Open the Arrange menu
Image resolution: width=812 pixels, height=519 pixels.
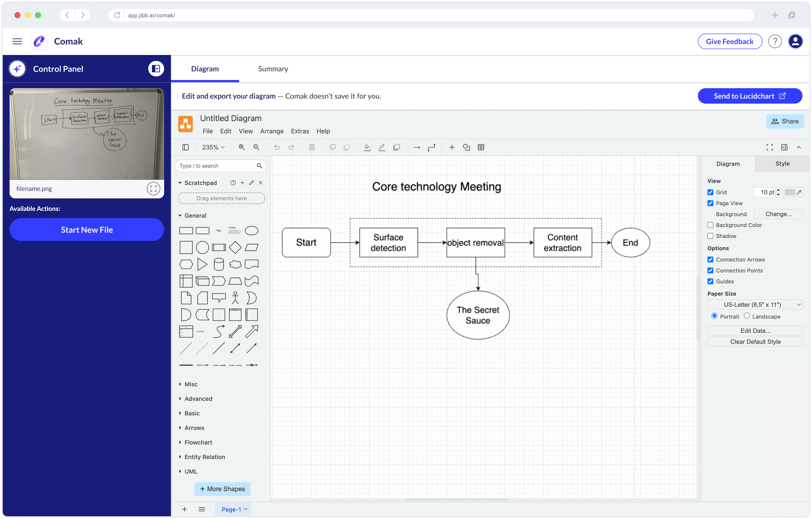click(271, 131)
